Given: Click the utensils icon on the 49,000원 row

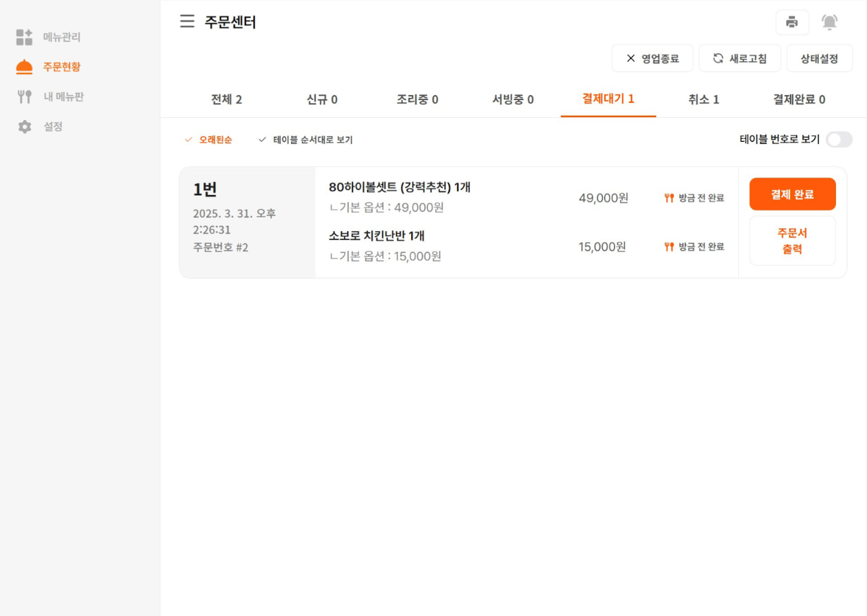Looking at the screenshot, I should coord(669,198).
